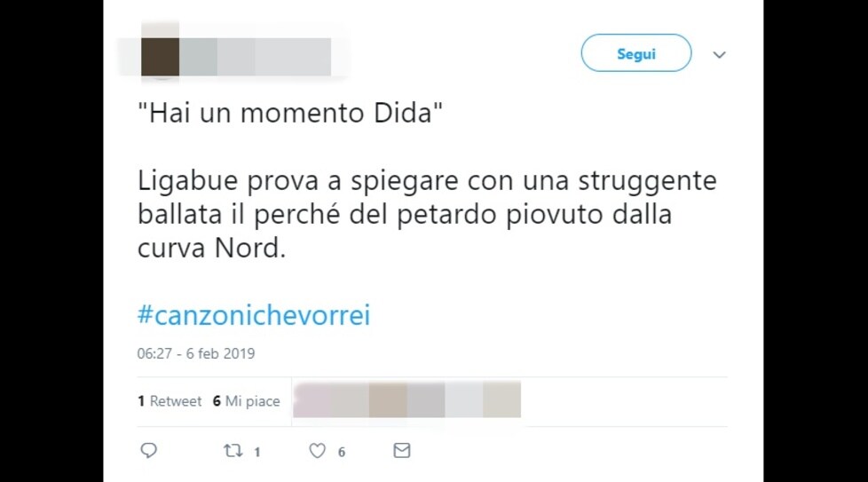Screen dimensions: 868x482
Task: View the 6 Mi piace list
Action: tap(247, 401)
